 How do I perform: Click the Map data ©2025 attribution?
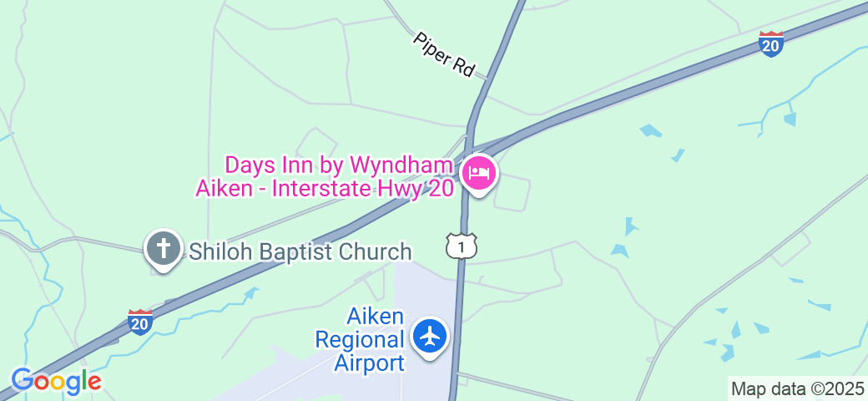coord(798,388)
